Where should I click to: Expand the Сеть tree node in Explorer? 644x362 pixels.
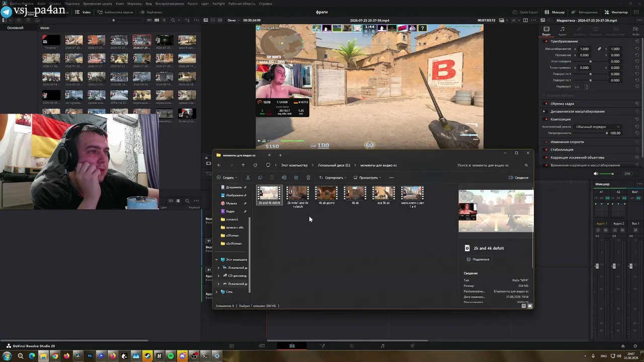(x=217, y=292)
